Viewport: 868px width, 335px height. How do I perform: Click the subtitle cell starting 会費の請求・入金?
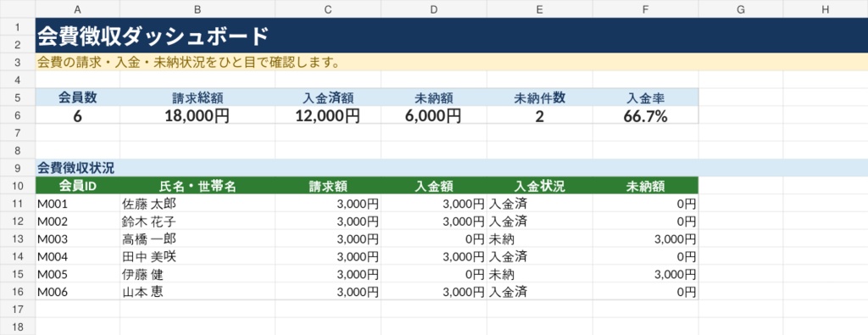point(451,61)
